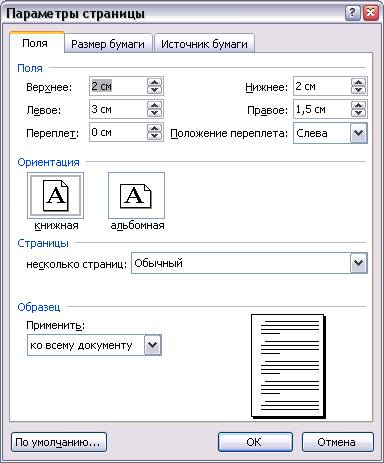384x463 pixels.
Task: Click the Параметры страницы title bar text
Action: (x=76, y=14)
